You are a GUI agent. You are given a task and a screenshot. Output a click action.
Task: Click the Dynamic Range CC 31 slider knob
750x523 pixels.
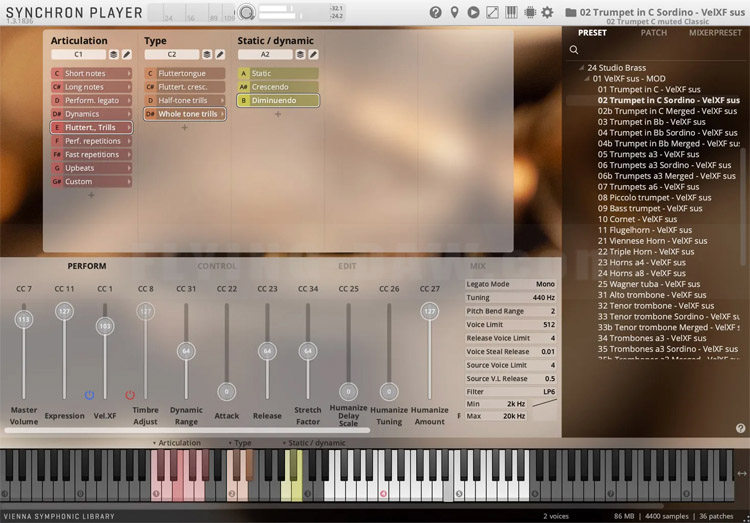[186, 351]
